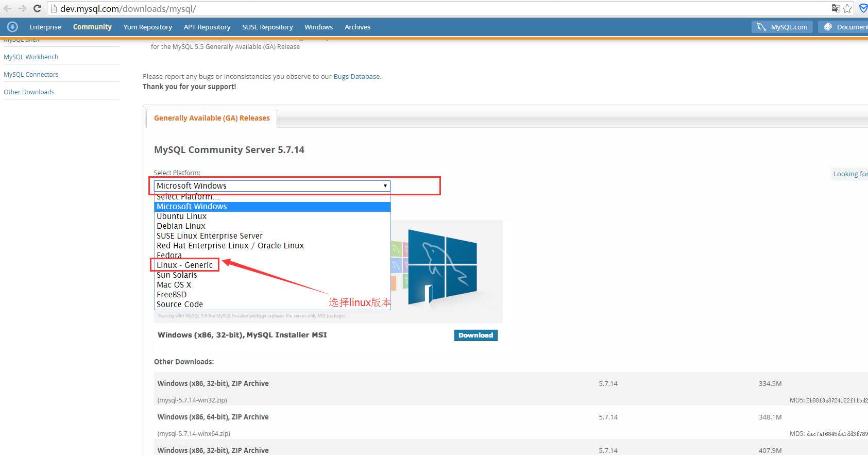Choose Source Code from platform list

(x=272, y=305)
